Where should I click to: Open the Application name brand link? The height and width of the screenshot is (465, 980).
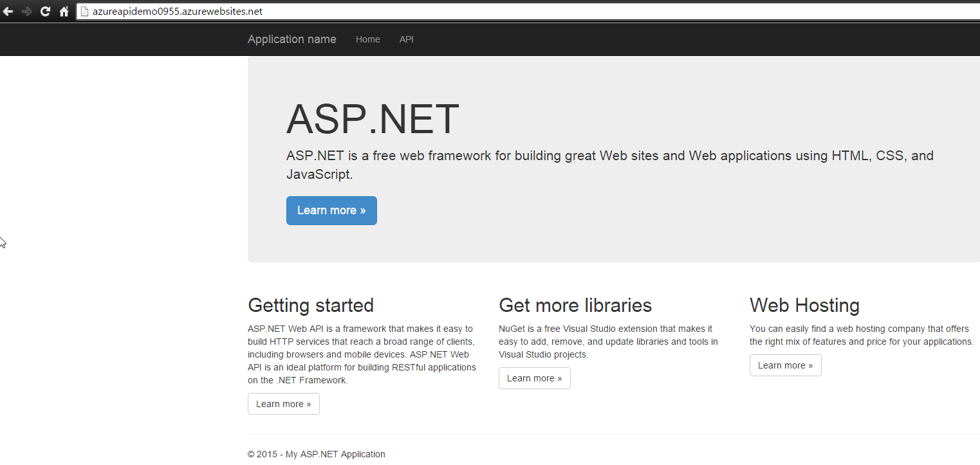(x=292, y=39)
